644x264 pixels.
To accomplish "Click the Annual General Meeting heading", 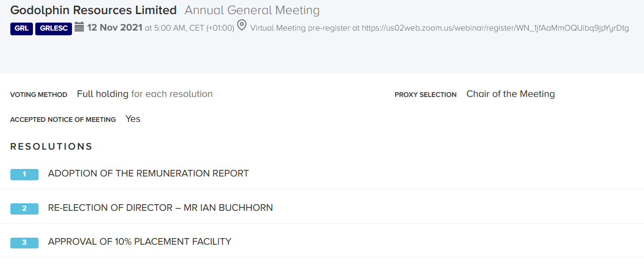I will pyautogui.click(x=252, y=10).
